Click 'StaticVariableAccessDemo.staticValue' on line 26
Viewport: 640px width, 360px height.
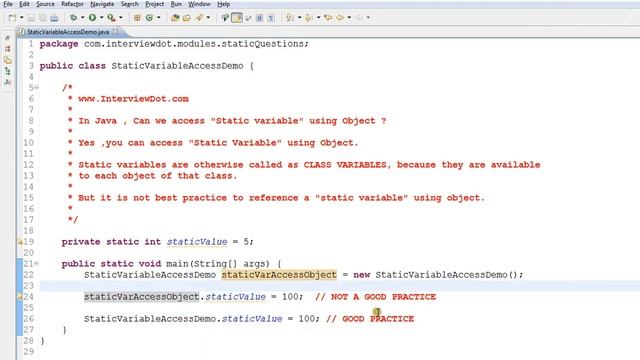pyautogui.click(x=183, y=319)
